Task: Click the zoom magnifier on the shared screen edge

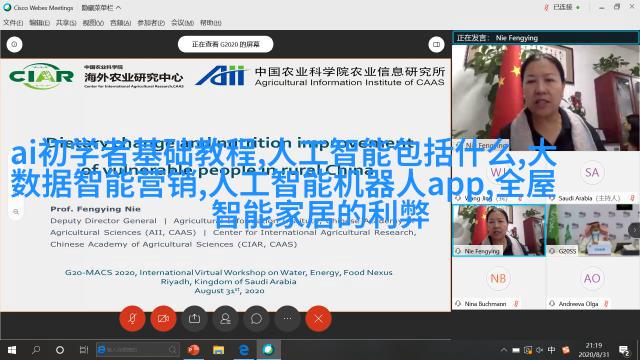Action: (16, 212)
